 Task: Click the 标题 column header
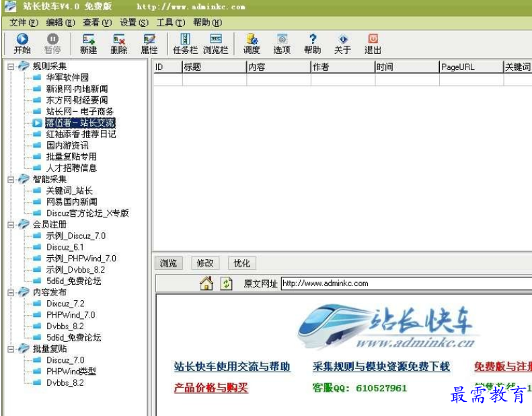(x=215, y=67)
